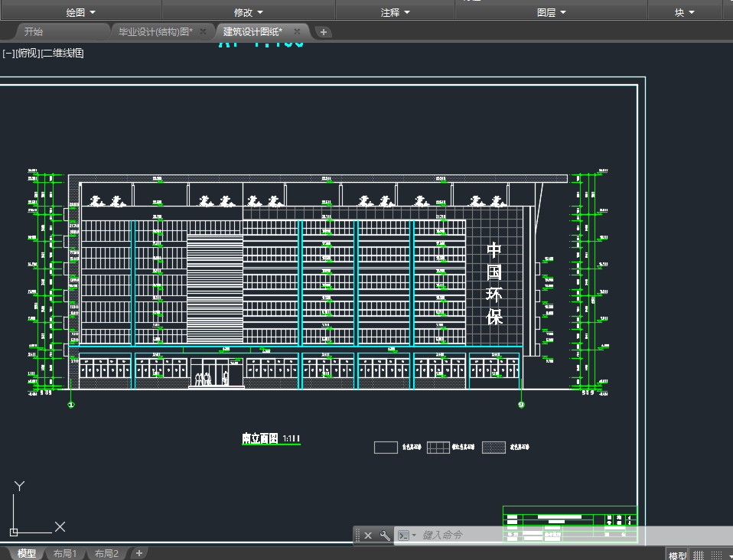Select the 南立面图 title text

tap(260, 438)
